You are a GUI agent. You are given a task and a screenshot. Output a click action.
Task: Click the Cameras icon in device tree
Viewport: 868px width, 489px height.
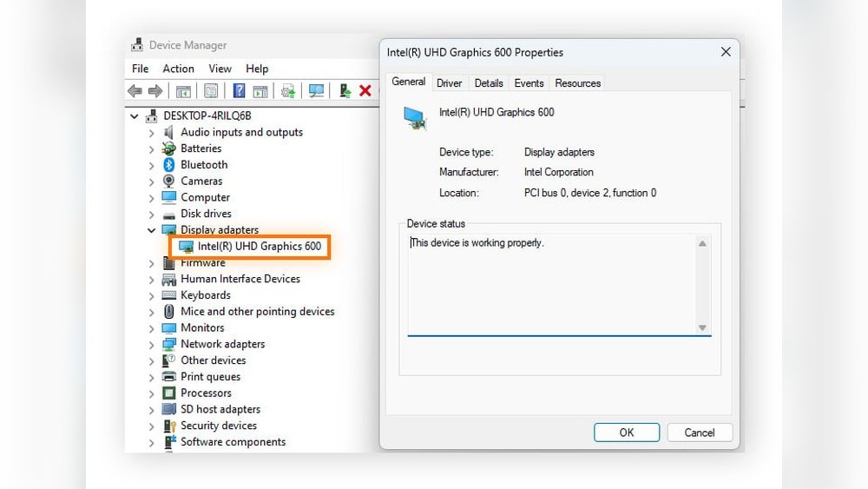(169, 182)
